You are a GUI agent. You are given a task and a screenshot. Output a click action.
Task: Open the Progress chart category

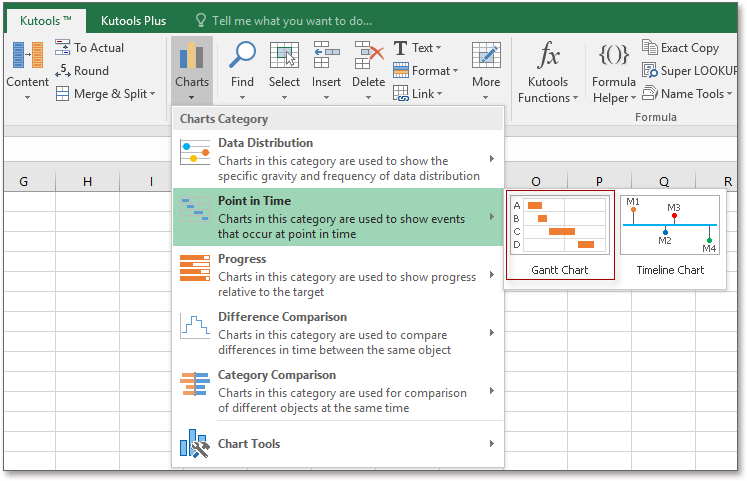[x=338, y=275]
